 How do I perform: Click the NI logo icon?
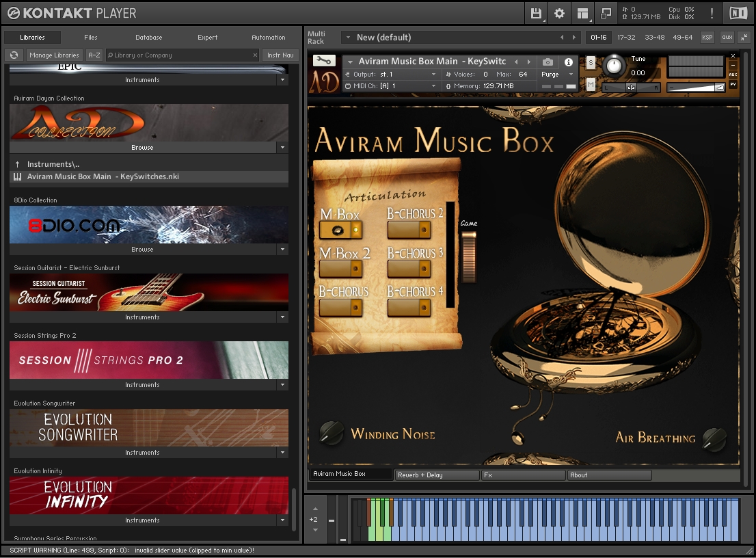coord(738,14)
